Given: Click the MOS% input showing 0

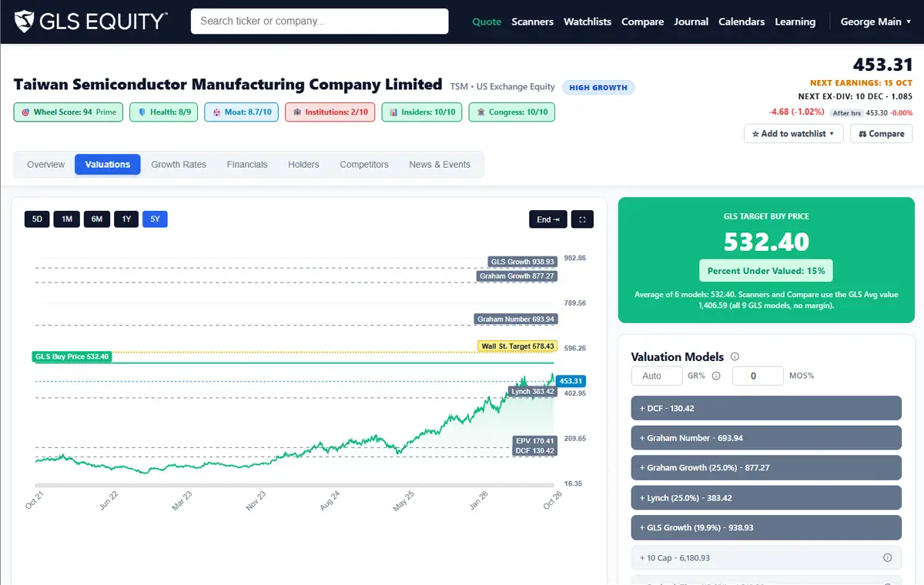Looking at the screenshot, I should [758, 376].
